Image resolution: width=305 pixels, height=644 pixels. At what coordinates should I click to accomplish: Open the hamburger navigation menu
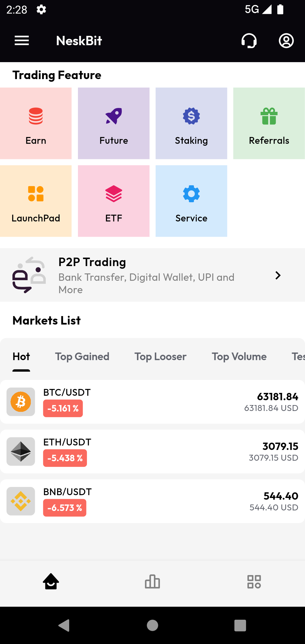coord(22,41)
